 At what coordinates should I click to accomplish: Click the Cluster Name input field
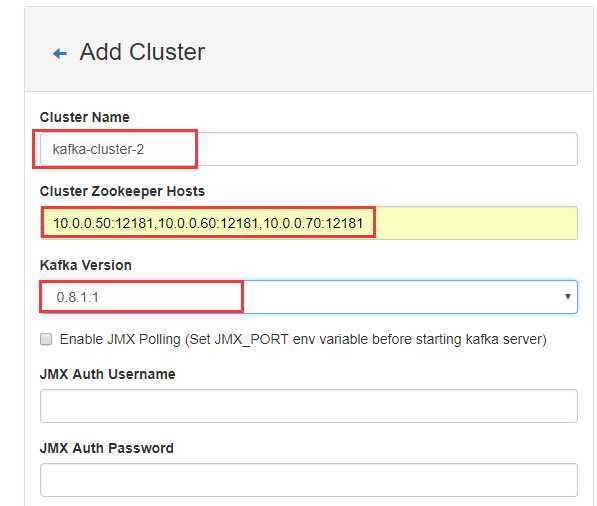[x=309, y=149]
